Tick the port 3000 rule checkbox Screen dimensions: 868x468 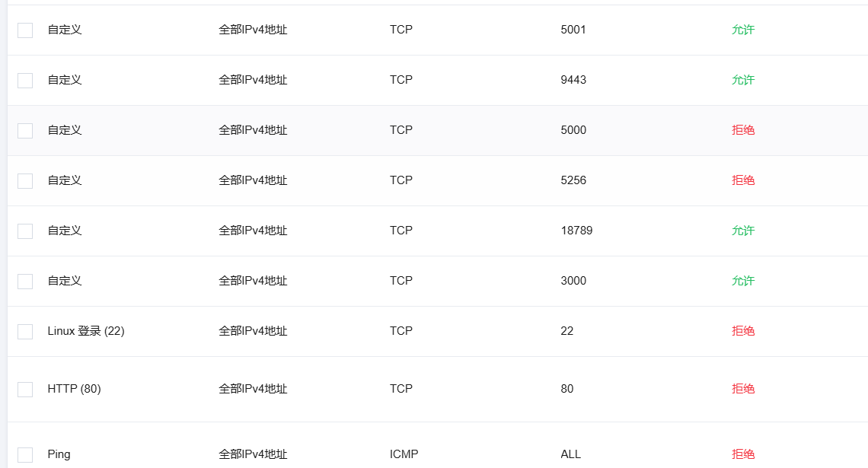pyautogui.click(x=25, y=281)
